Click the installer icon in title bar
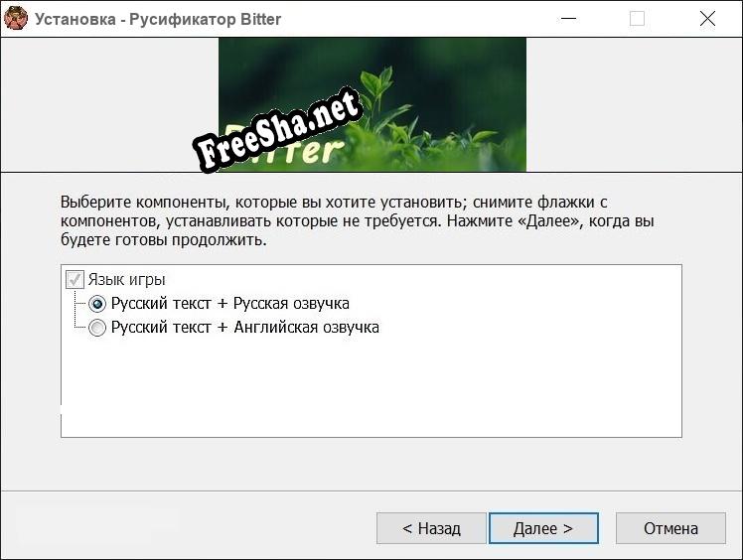Image resolution: width=743 pixels, height=560 pixels. (x=16, y=19)
